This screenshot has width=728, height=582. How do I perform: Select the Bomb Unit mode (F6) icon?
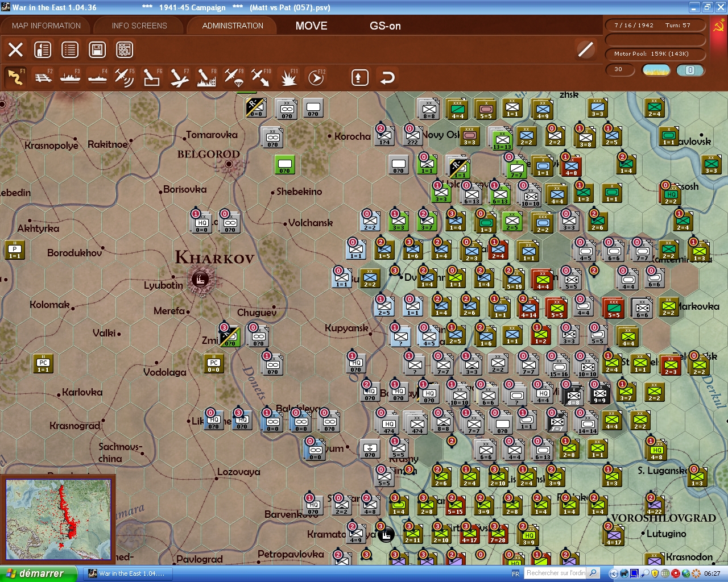tap(152, 77)
